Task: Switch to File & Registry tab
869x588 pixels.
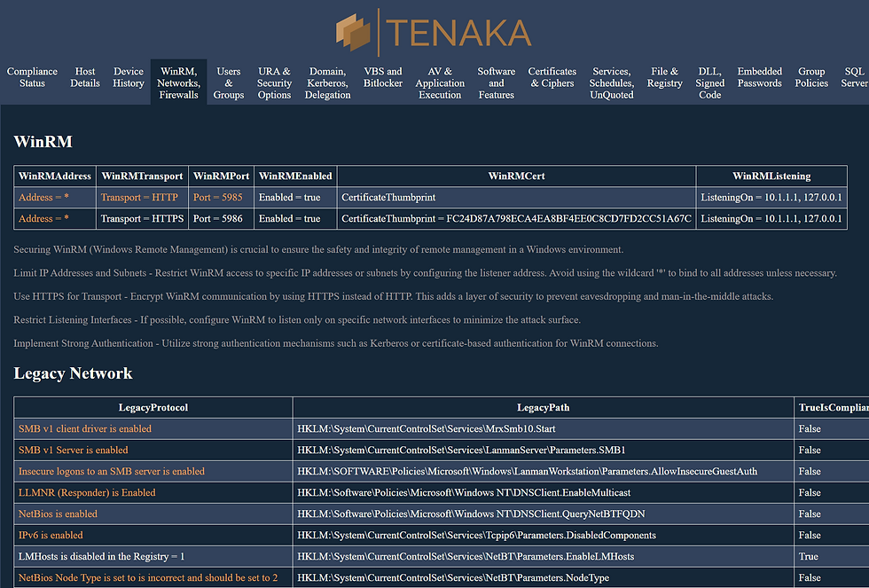Action: [x=664, y=77]
